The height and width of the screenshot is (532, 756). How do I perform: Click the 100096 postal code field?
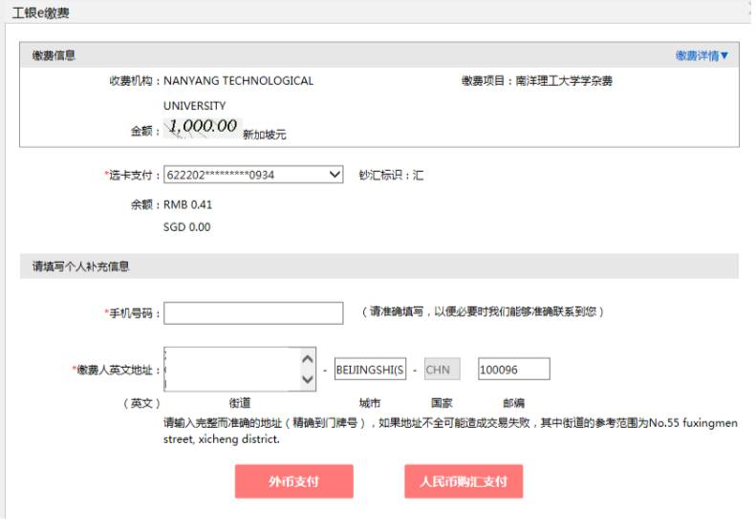[513, 370]
